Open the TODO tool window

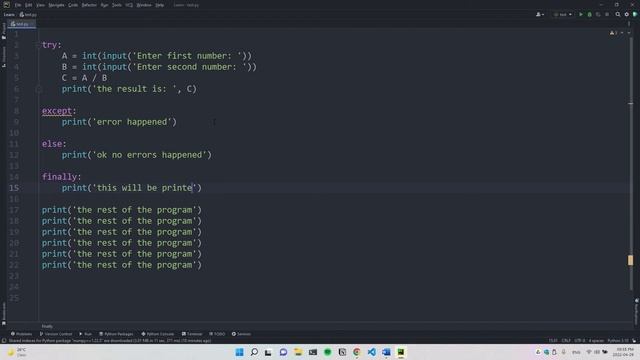[x=217, y=334]
